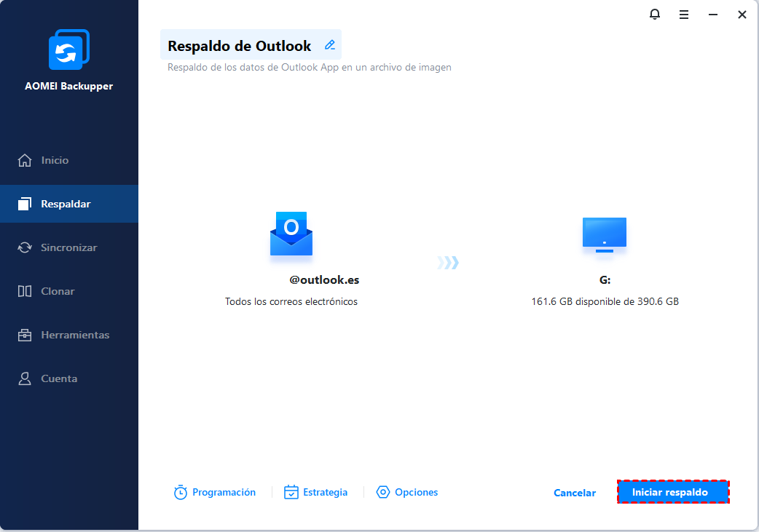Click the Opciones hexagon gear icon

click(x=383, y=493)
